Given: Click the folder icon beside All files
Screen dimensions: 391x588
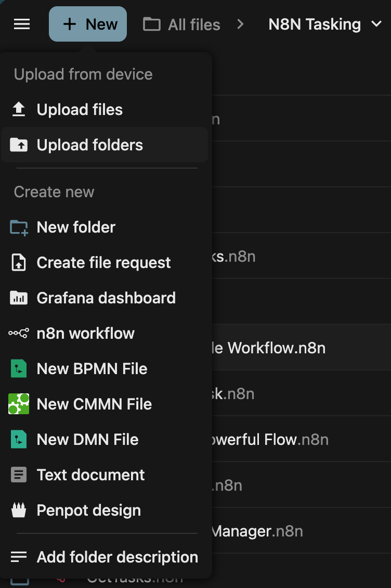Looking at the screenshot, I should pos(152,25).
